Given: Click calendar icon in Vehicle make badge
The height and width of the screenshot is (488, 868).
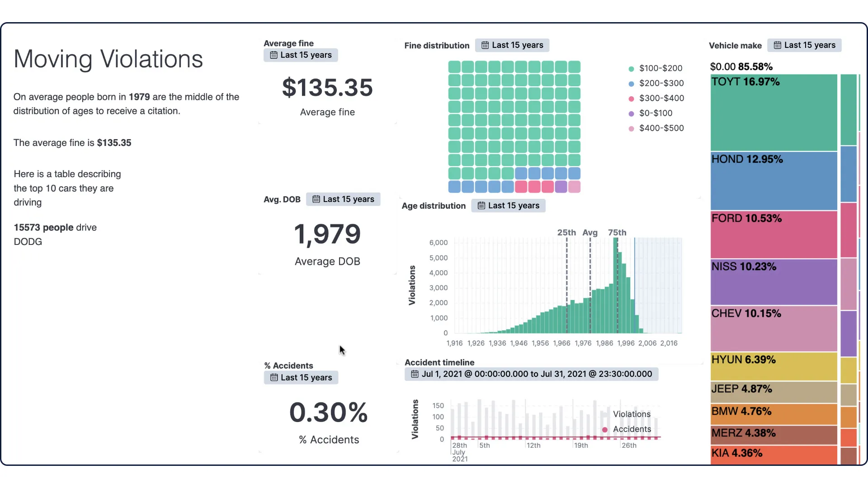Looking at the screenshot, I should click(778, 45).
